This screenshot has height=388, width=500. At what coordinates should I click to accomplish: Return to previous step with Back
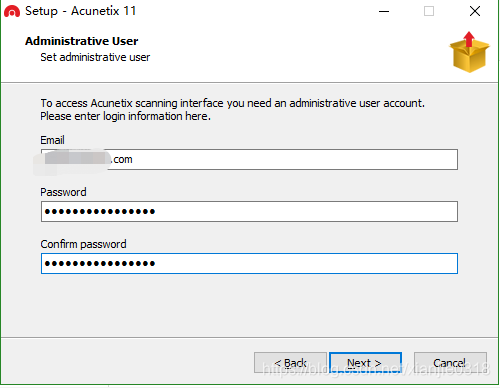coord(290,363)
